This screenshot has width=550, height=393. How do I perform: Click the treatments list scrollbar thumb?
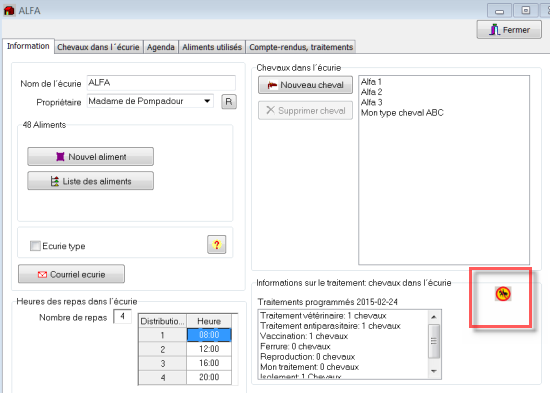pos(434,341)
